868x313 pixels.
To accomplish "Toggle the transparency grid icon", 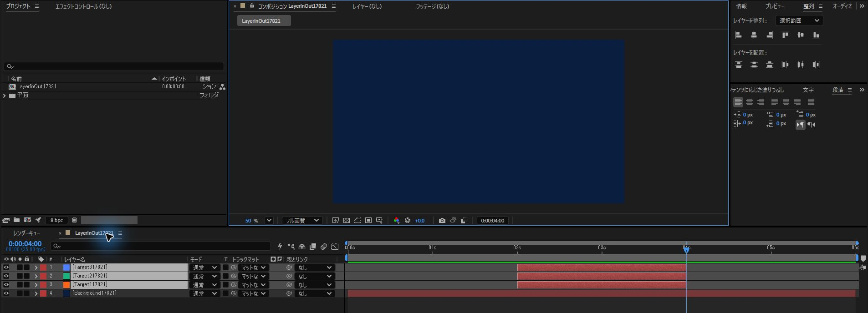I will tap(347, 221).
